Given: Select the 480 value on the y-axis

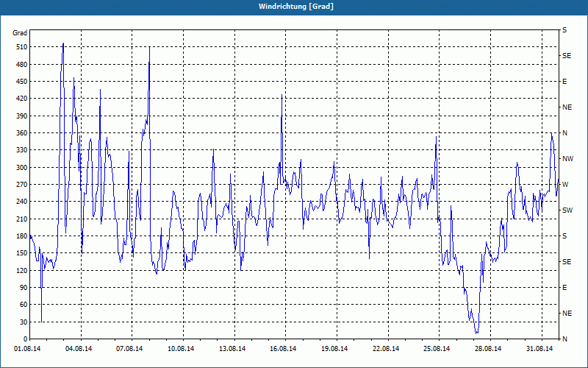Looking at the screenshot, I should (x=22, y=65).
